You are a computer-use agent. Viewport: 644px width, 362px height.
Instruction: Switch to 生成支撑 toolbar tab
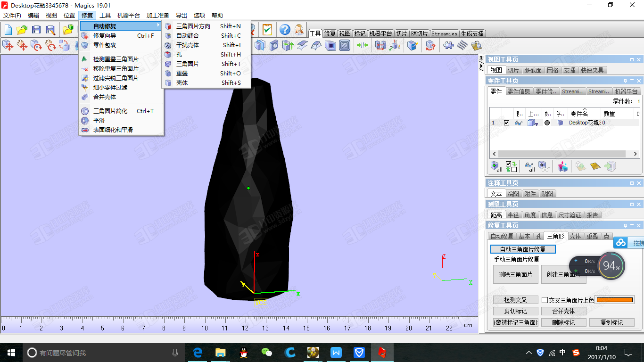472,33
